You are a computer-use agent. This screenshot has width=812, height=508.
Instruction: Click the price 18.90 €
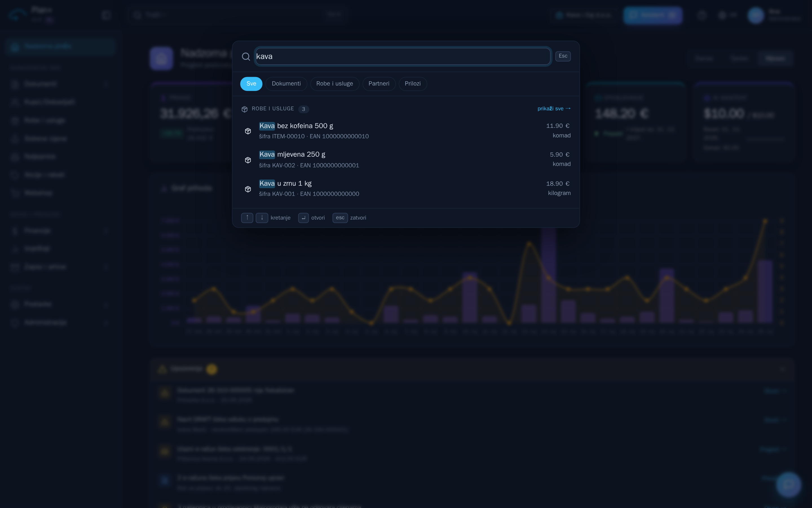pyautogui.click(x=558, y=184)
